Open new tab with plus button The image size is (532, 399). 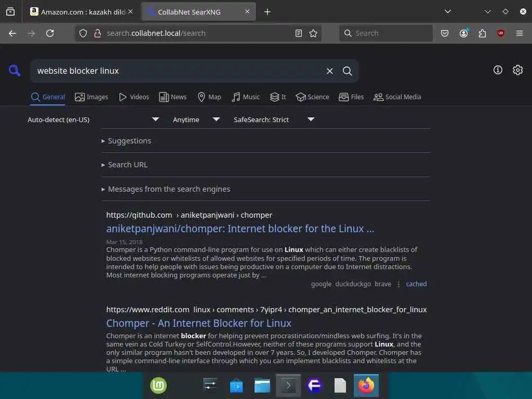[268, 12]
